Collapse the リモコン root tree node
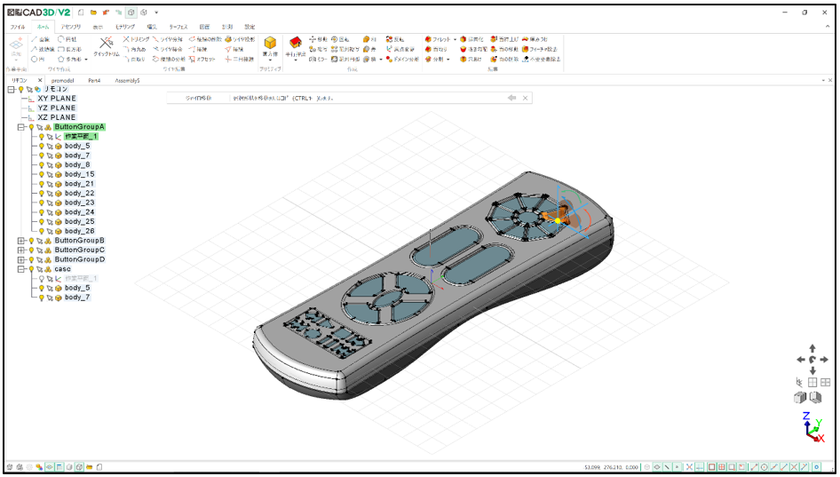This screenshot has height=477, width=840. pyautogui.click(x=11, y=90)
